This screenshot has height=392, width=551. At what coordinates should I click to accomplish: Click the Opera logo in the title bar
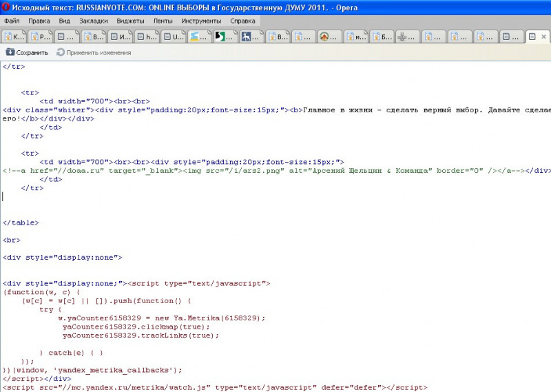point(6,7)
